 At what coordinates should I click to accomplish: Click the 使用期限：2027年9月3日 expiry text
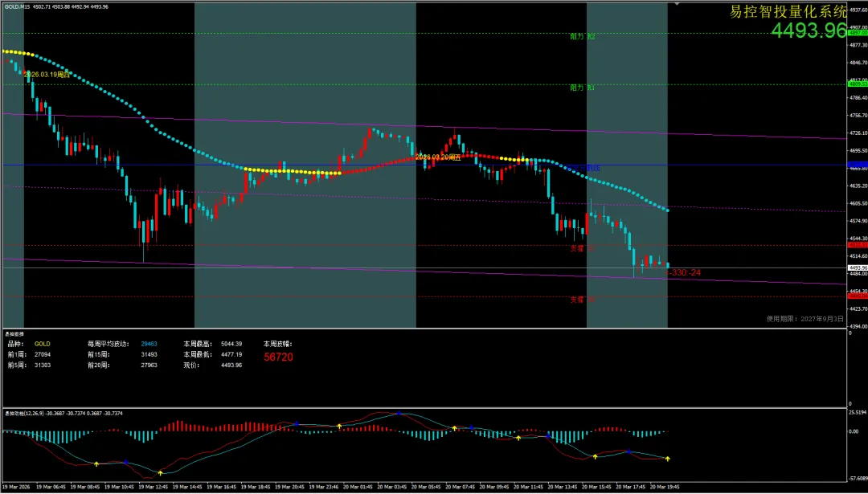[805, 319]
